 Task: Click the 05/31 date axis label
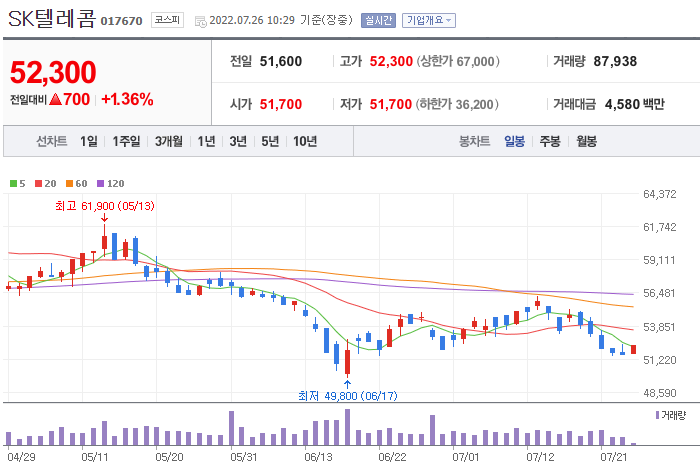[243, 457]
